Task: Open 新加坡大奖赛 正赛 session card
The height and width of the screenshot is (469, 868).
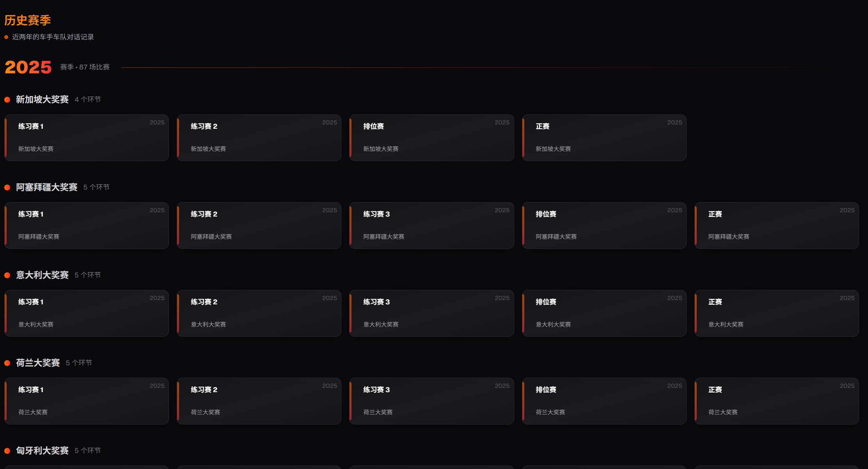Action: pyautogui.click(x=604, y=138)
